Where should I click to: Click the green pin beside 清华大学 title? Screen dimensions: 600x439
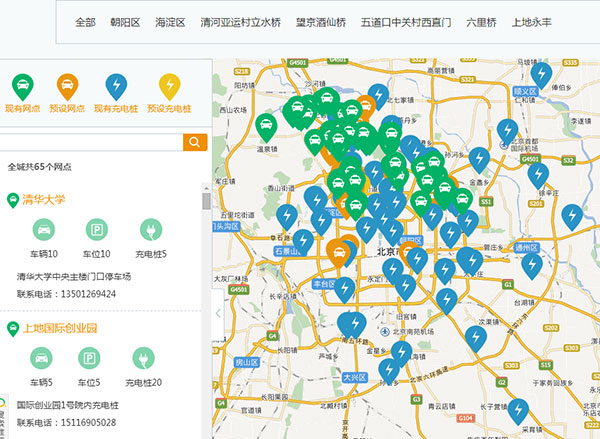coord(13,200)
